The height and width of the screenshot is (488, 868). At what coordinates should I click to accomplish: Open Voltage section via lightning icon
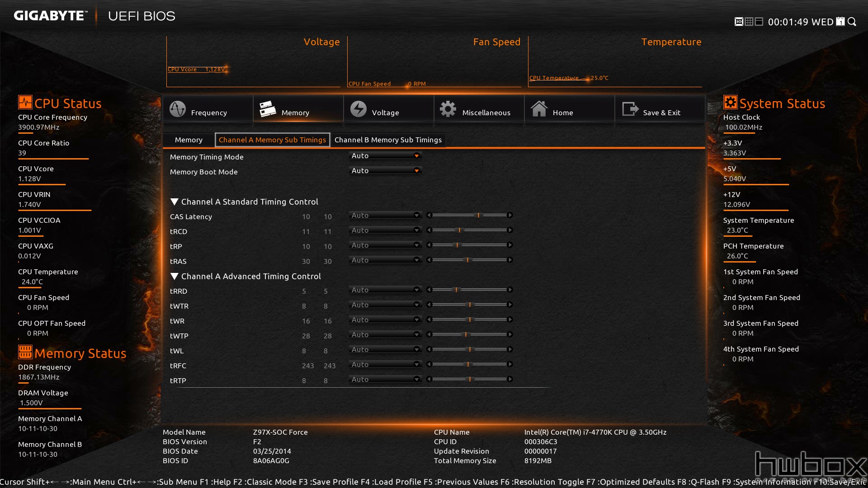point(359,109)
